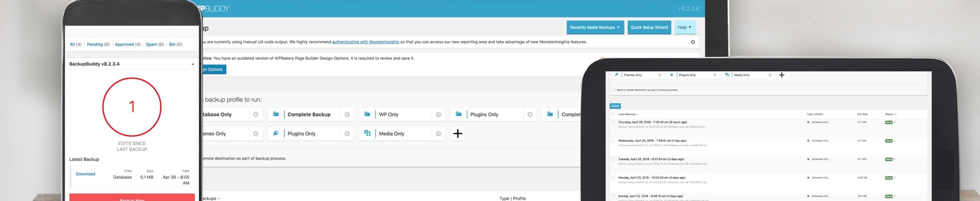Click Type | Profile header on tablet
The height and width of the screenshot is (201, 980).
(815, 114)
